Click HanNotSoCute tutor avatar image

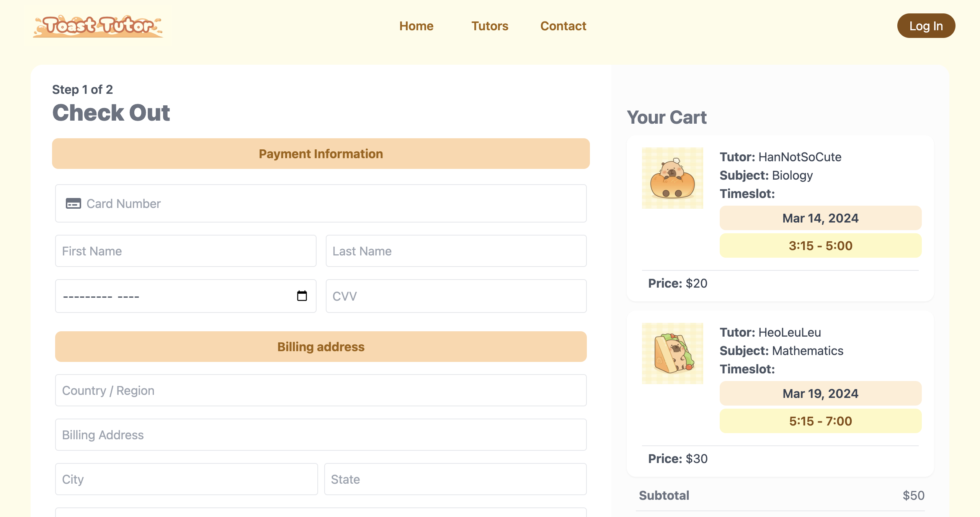tap(672, 178)
